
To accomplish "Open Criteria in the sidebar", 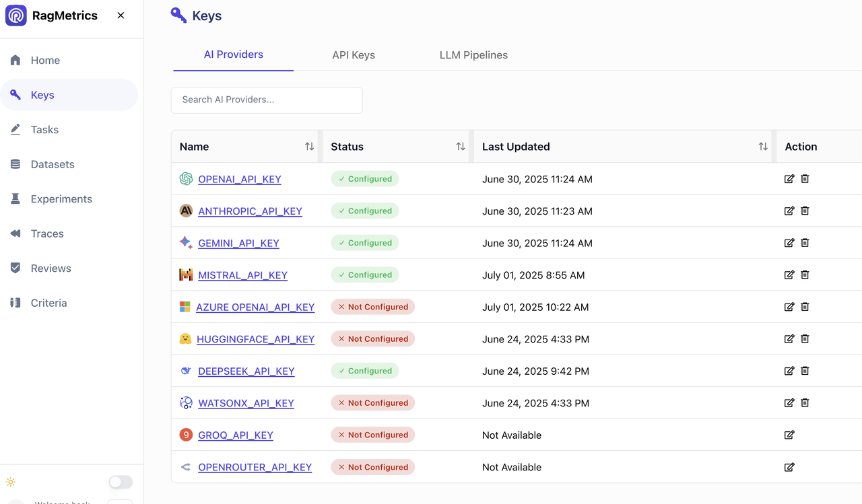I will pos(69,303).
